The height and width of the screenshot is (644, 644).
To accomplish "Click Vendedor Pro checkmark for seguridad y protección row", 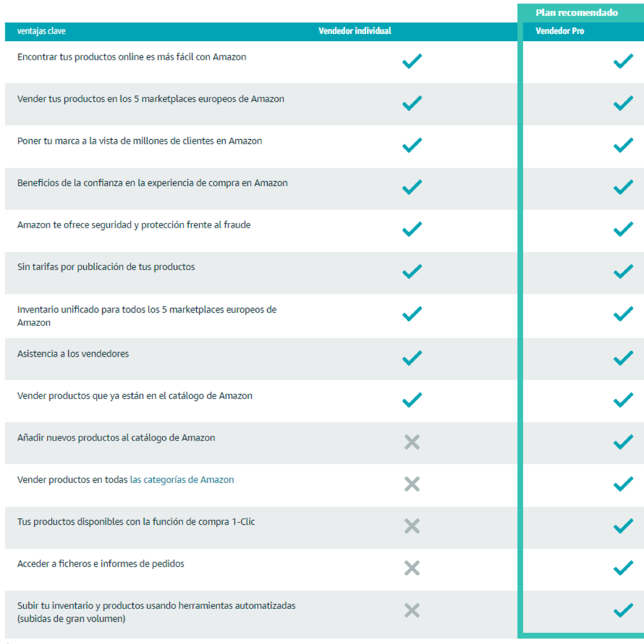I will pos(623,229).
